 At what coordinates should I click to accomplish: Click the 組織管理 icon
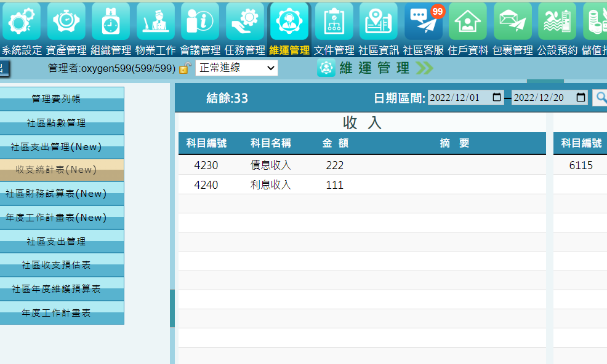tap(111, 22)
